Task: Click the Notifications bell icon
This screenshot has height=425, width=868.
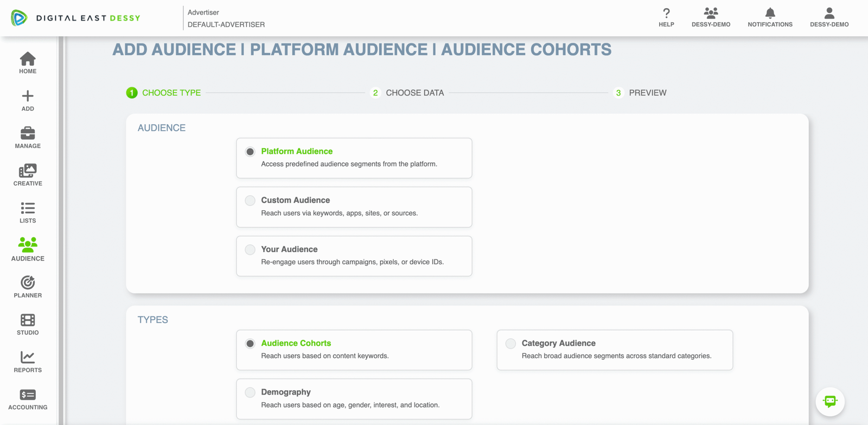Action: pyautogui.click(x=770, y=14)
